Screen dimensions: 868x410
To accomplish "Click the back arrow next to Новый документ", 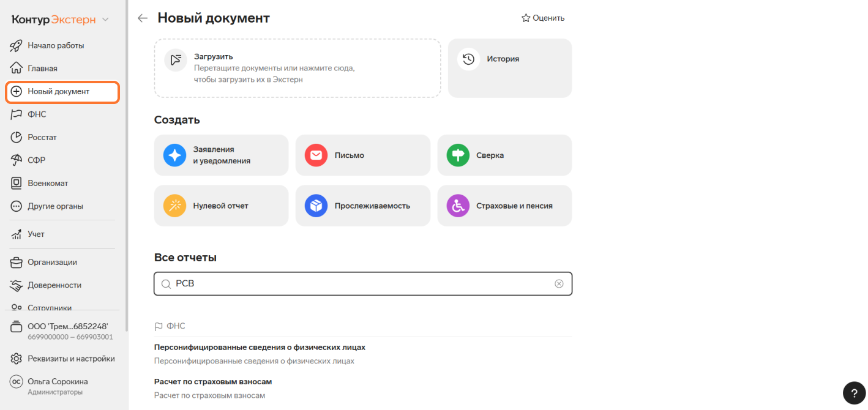I will pyautogui.click(x=143, y=18).
